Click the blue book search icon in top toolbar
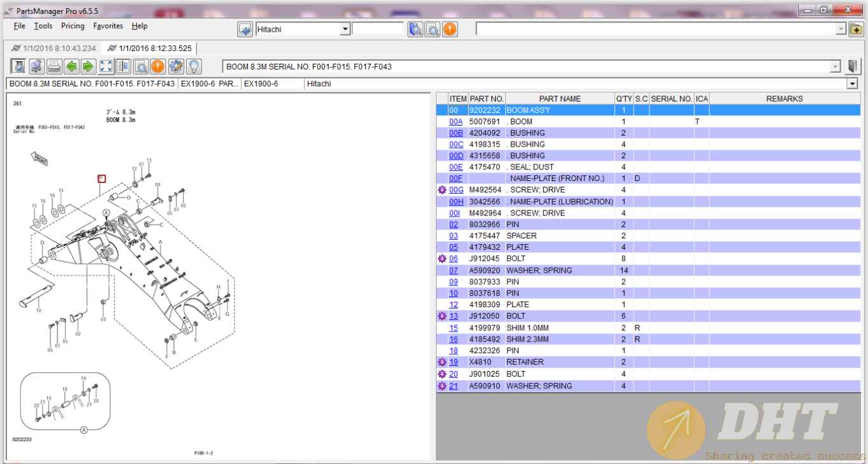 [x=416, y=29]
